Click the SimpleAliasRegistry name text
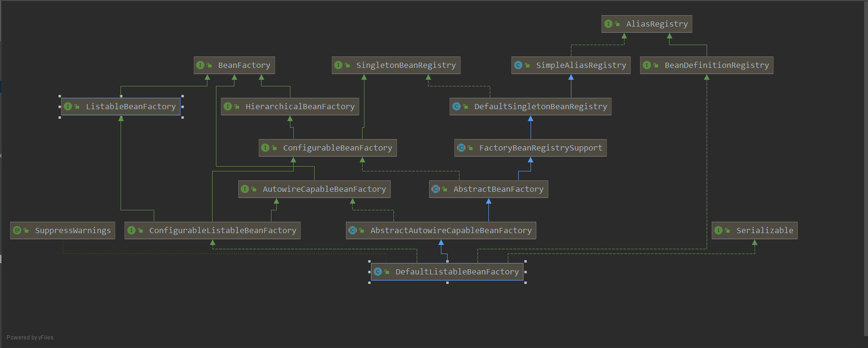 click(581, 65)
